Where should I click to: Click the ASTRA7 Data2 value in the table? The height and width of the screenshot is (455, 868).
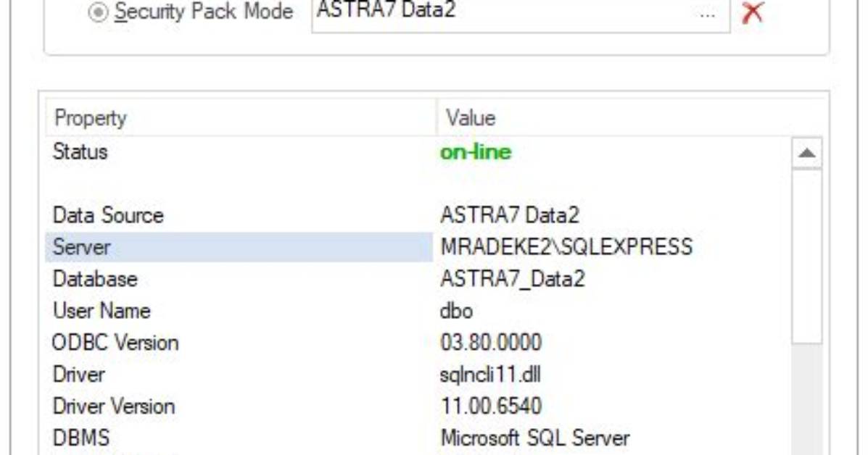(x=510, y=215)
